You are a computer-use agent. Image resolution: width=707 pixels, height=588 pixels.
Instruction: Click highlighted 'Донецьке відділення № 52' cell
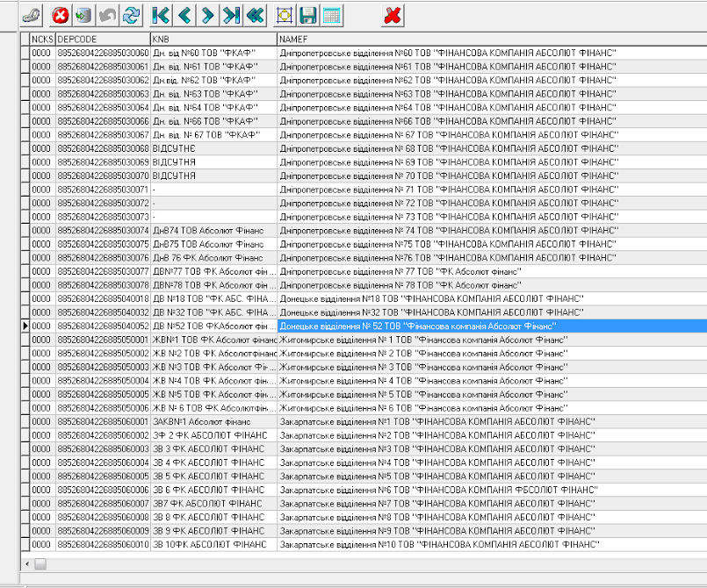492,326
